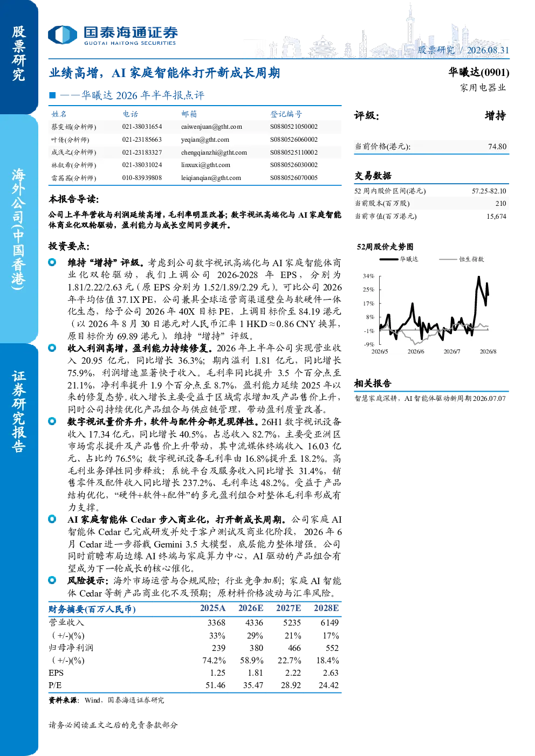Screen dimensions: 535x756
Task: Click the 2028E revenue value 6149
Action: [330, 622]
